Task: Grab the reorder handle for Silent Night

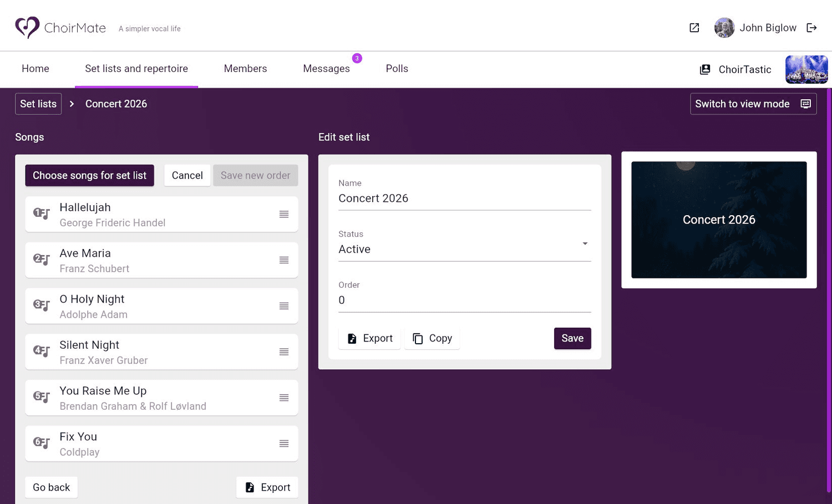Action: 284,352
